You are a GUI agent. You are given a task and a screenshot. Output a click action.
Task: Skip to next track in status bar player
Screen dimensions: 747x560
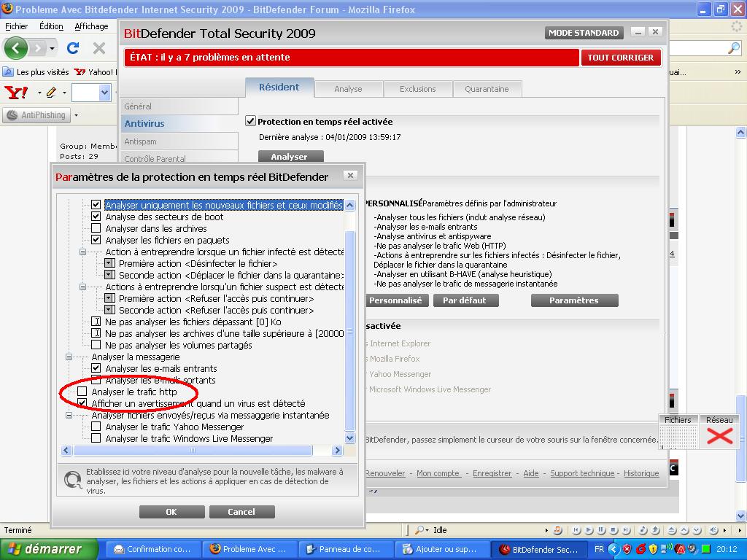click(626, 530)
